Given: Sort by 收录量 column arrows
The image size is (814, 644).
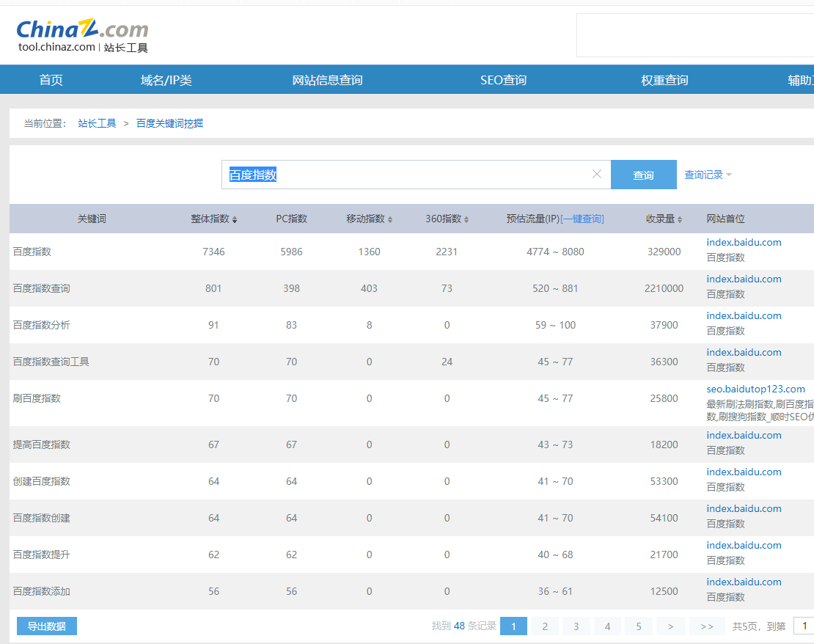Looking at the screenshot, I should point(680,220).
